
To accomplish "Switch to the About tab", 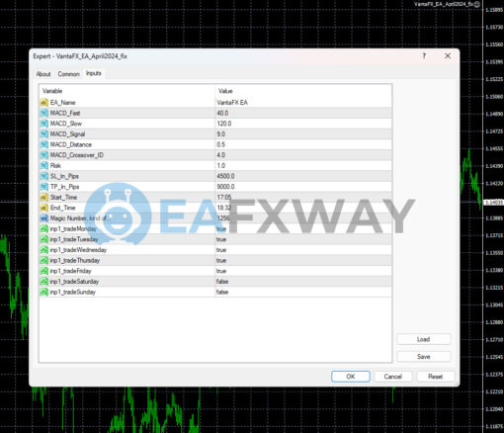I will click(x=43, y=74).
